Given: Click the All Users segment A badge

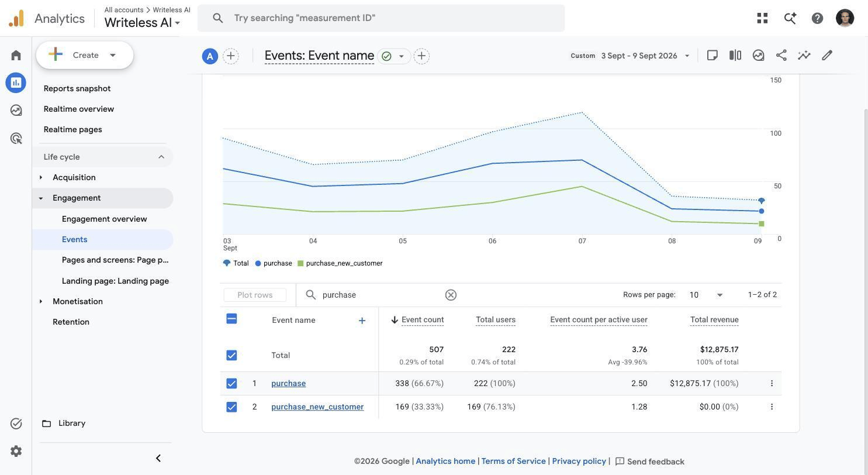Looking at the screenshot, I should (x=210, y=56).
